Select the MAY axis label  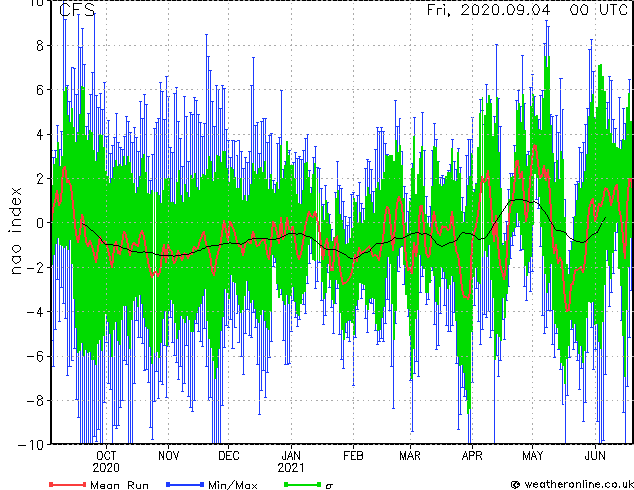coord(533,456)
